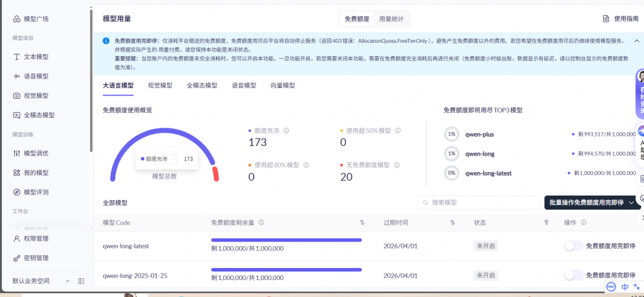Click the sidebar collapse panel icon

click(81, 281)
